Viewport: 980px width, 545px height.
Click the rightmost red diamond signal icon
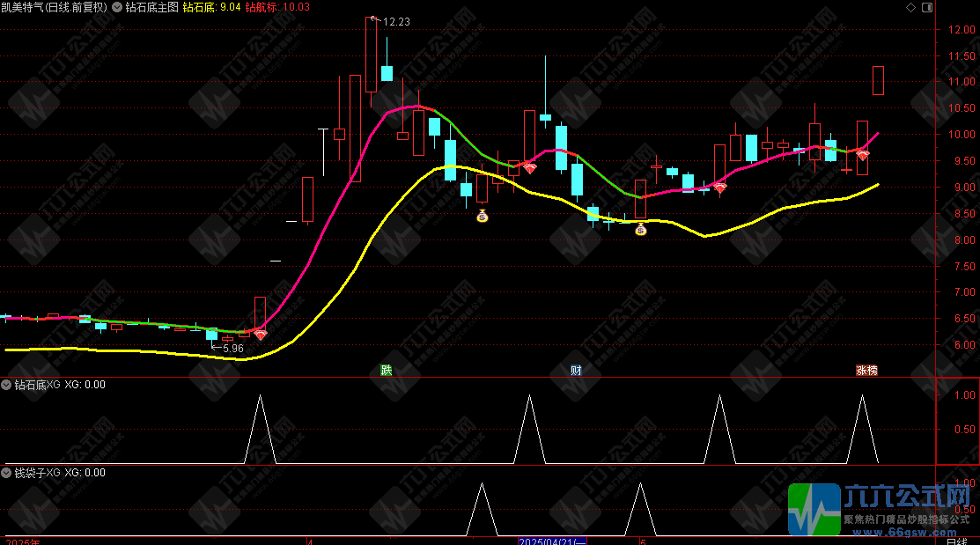tap(863, 155)
